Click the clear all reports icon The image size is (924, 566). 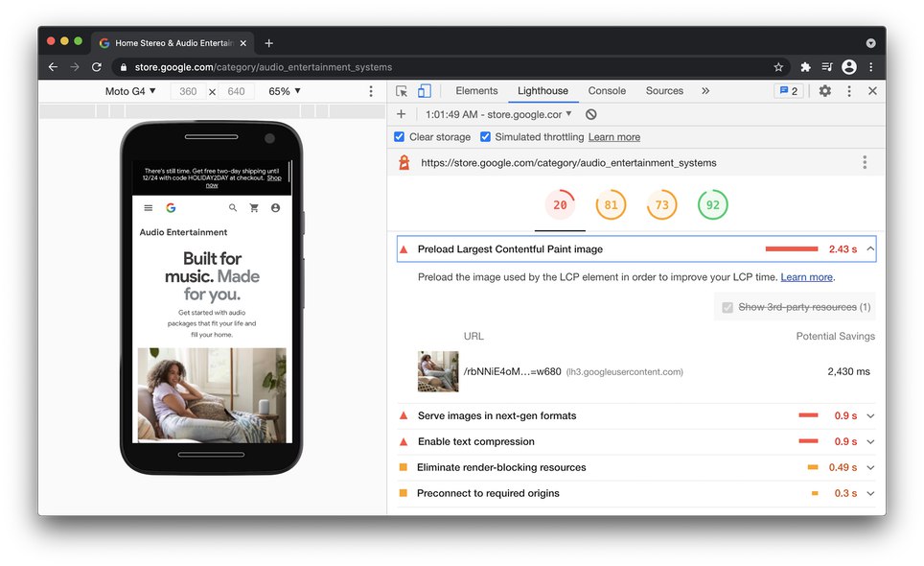(591, 114)
